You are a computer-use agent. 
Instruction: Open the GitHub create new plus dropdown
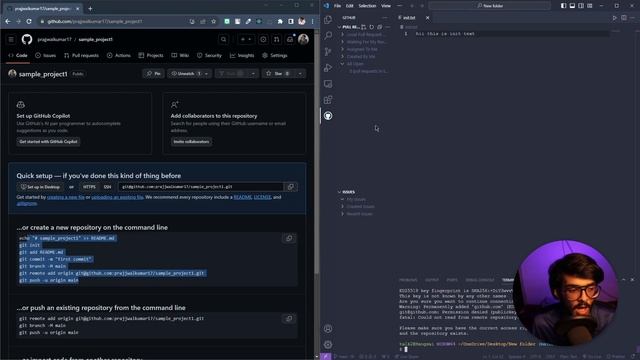246,39
